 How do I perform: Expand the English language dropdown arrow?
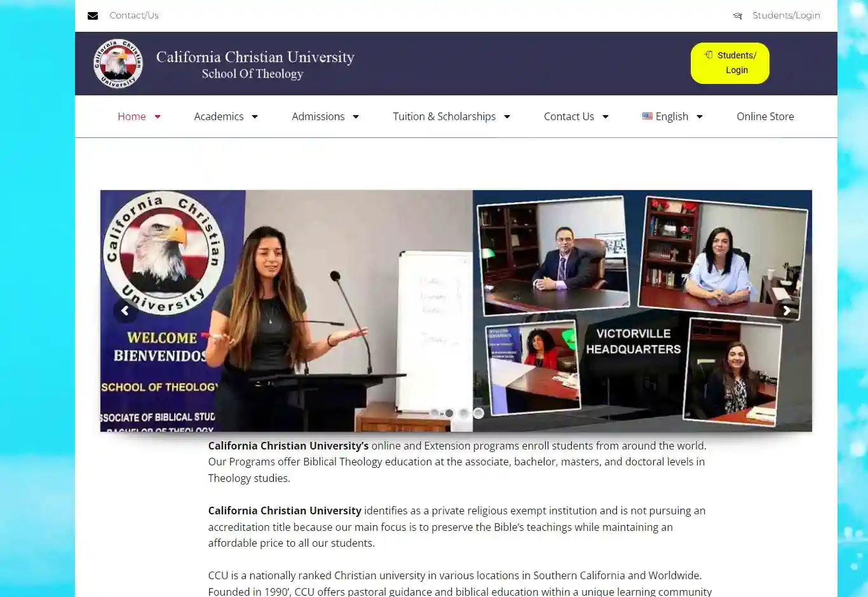(x=700, y=117)
